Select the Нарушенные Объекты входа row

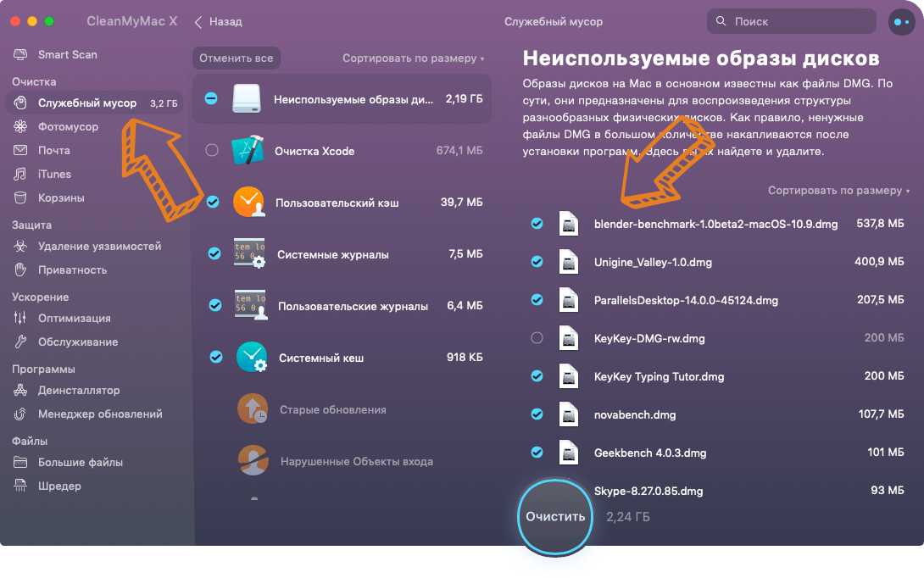pyautogui.click(x=342, y=461)
